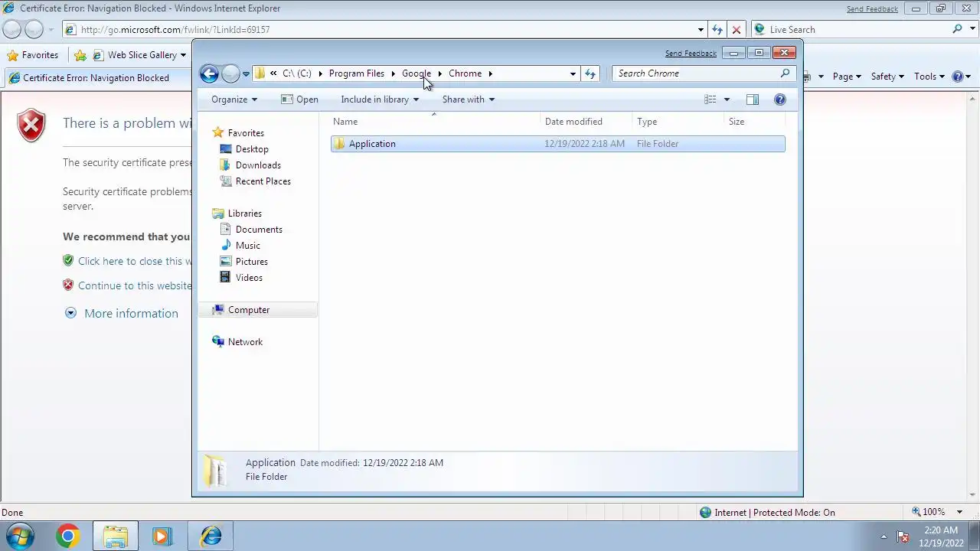Add to Favorites Bar icon
The width and height of the screenshot is (980, 551).
tap(80, 55)
